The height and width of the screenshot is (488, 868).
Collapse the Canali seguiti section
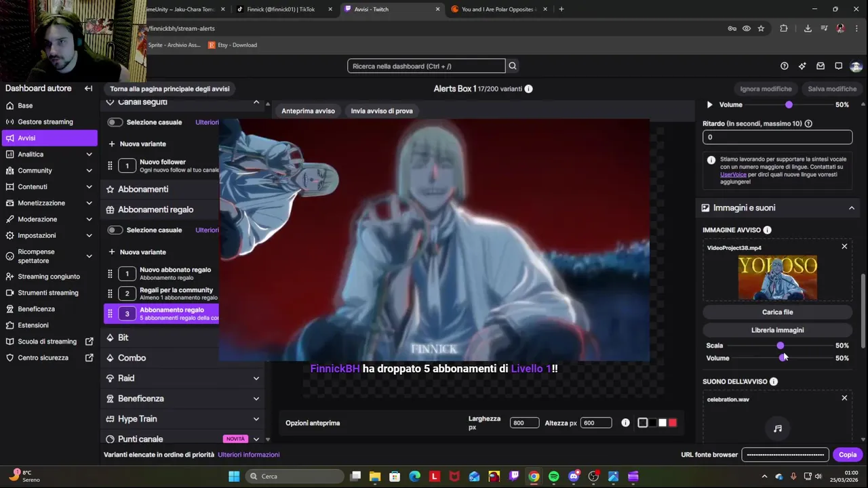(x=256, y=102)
